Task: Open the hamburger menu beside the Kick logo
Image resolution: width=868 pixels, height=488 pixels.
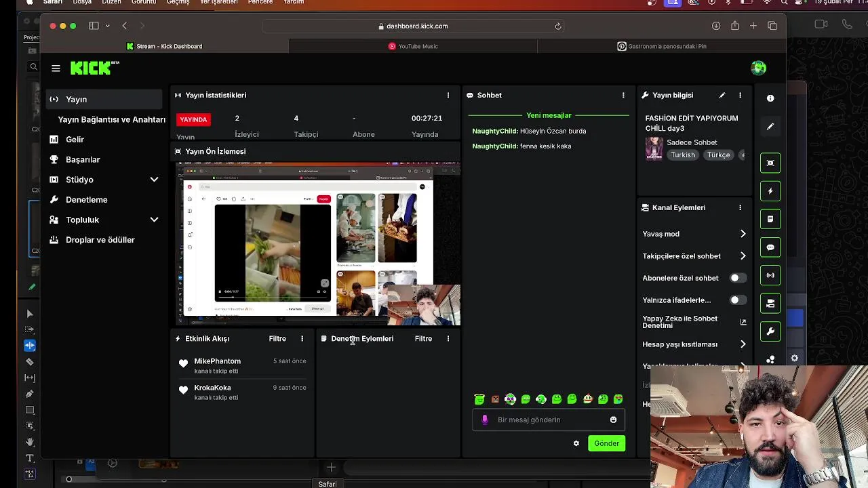Action: [56, 68]
